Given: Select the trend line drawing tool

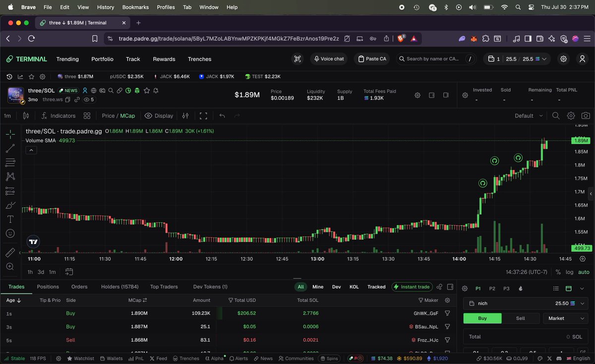Looking at the screenshot, I should 10,148.
